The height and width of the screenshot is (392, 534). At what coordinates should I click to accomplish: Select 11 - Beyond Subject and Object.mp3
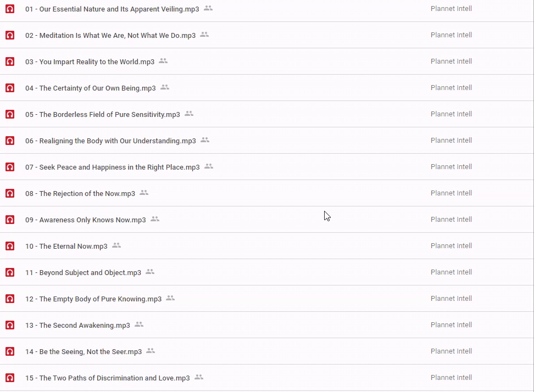tap(83, 272)
